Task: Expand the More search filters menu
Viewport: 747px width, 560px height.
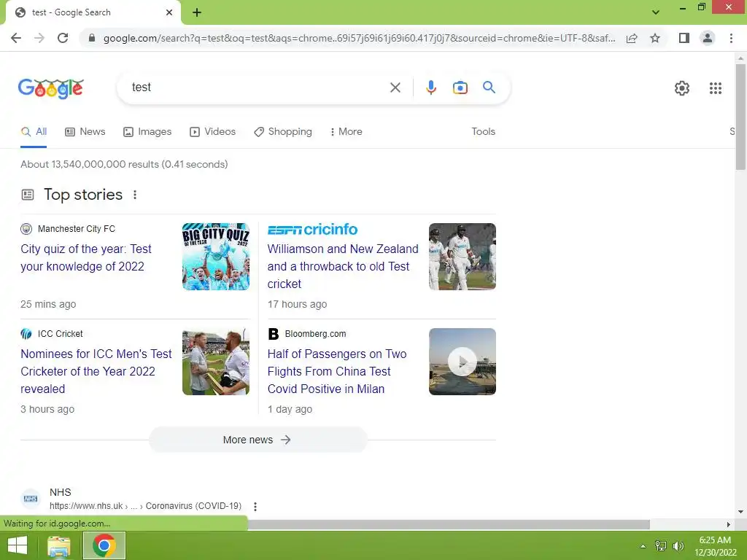Action: pos(346,131)
